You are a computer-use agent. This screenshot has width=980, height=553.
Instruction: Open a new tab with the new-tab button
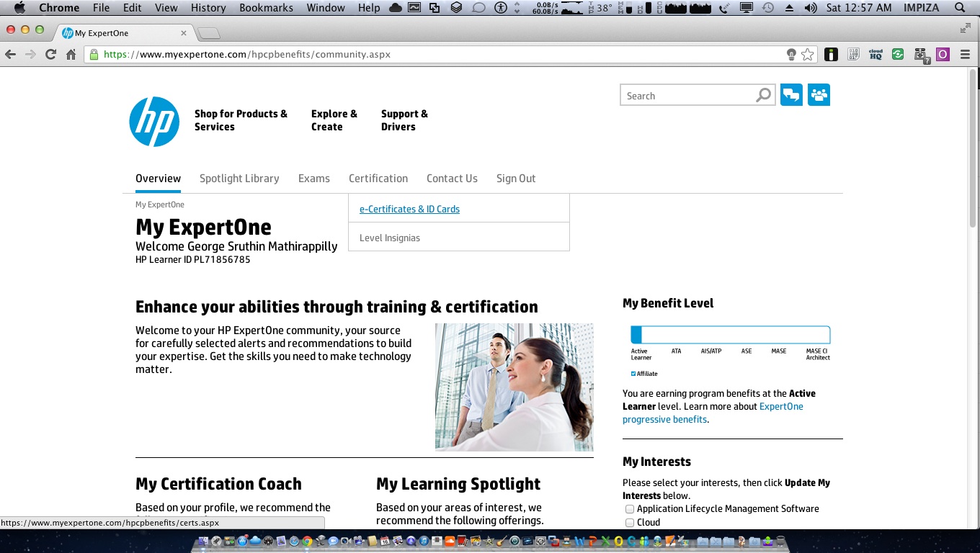pyautogui.click(x=209, y=33)
